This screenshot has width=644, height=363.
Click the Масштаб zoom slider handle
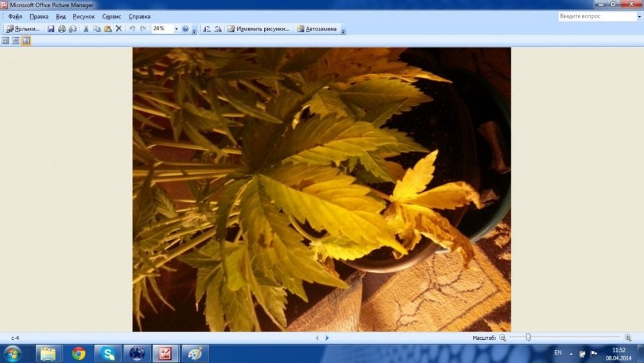coord(528,337)
